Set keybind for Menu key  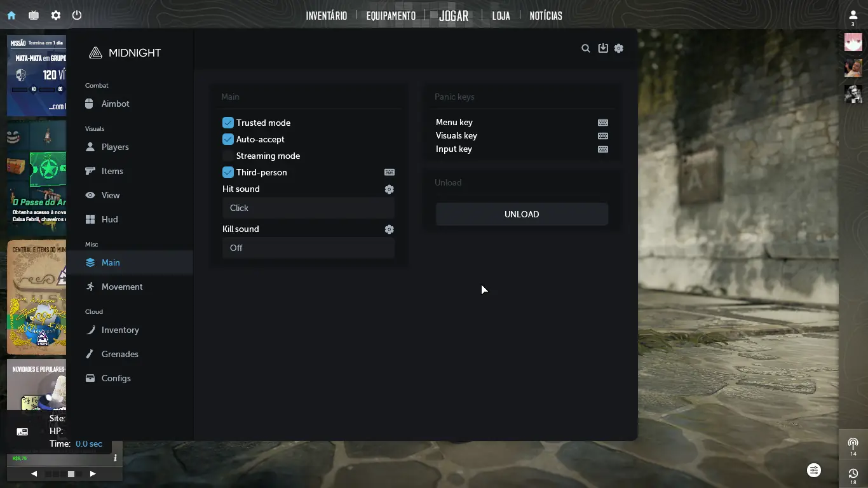(603, 123)
